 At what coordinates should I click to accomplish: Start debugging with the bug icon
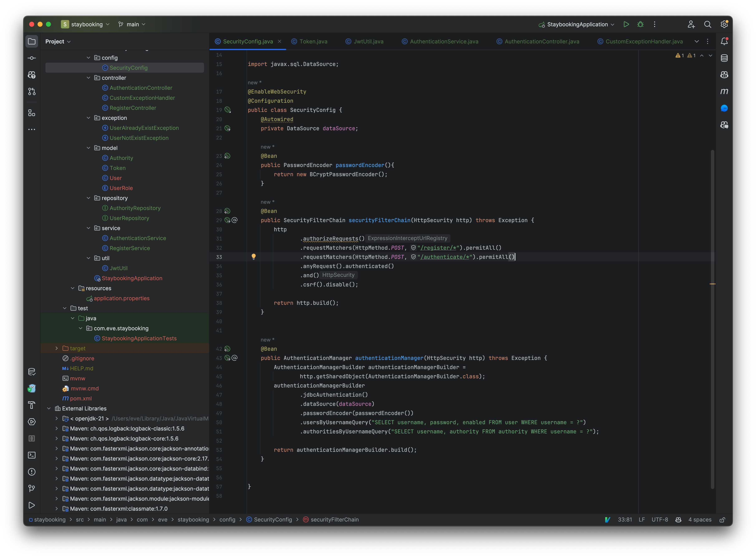[x=640, y=24]
